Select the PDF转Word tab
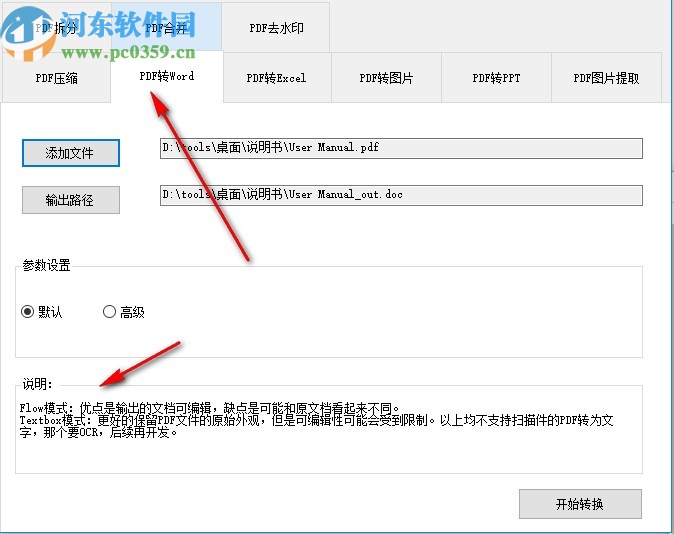Viewport: 674px width, 534px height. pos(167,77)
